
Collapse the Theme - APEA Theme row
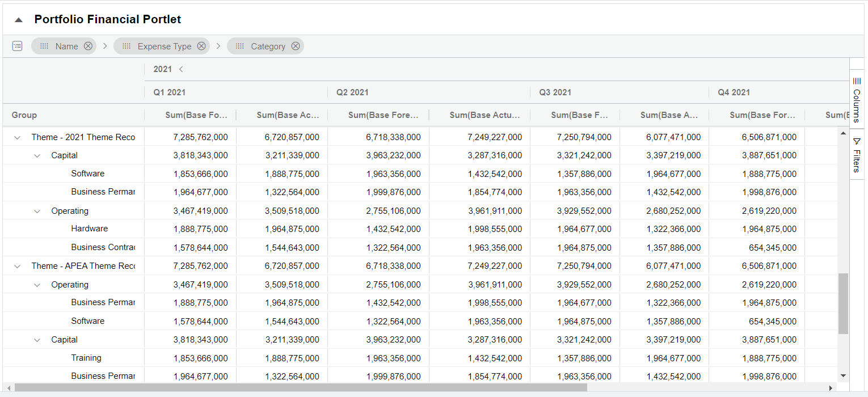pyautogui.click(x=17, y=266)
